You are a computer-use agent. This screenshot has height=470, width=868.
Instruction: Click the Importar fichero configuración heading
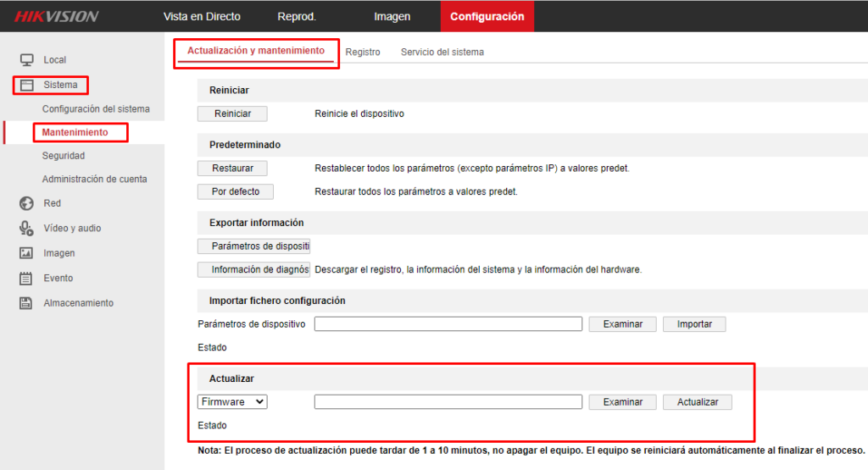277,301
